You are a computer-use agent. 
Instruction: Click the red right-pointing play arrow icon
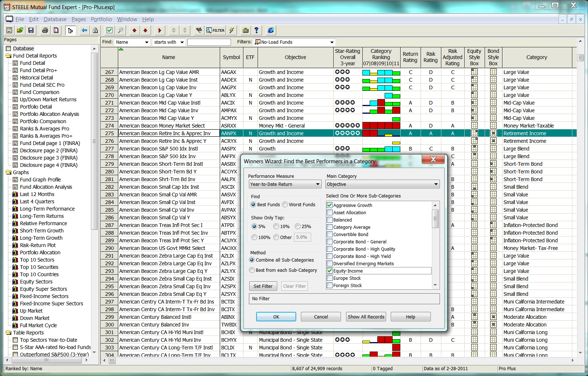[160, 30]
